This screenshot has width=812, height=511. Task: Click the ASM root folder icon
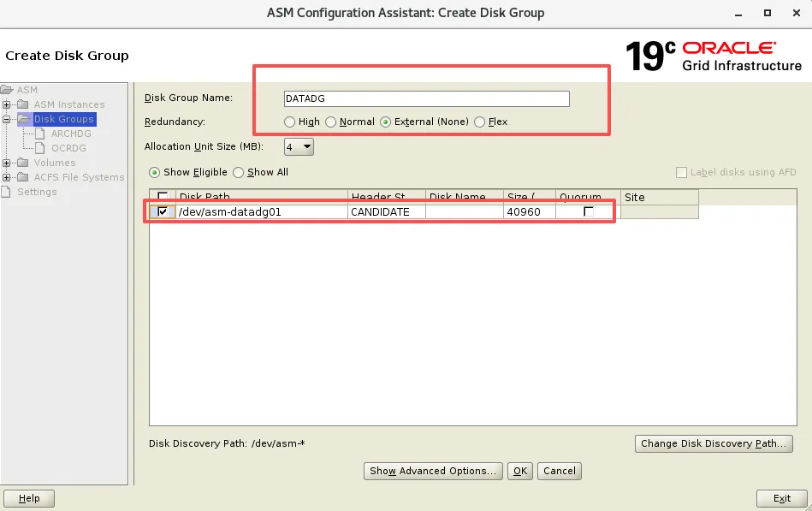click(7, 90)
